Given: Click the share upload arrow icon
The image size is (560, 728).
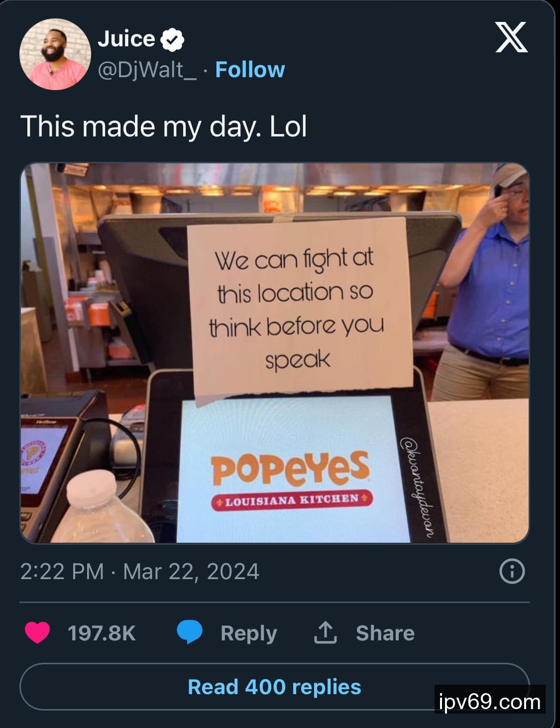Looking at the screenshot, I should click(326, 633).
